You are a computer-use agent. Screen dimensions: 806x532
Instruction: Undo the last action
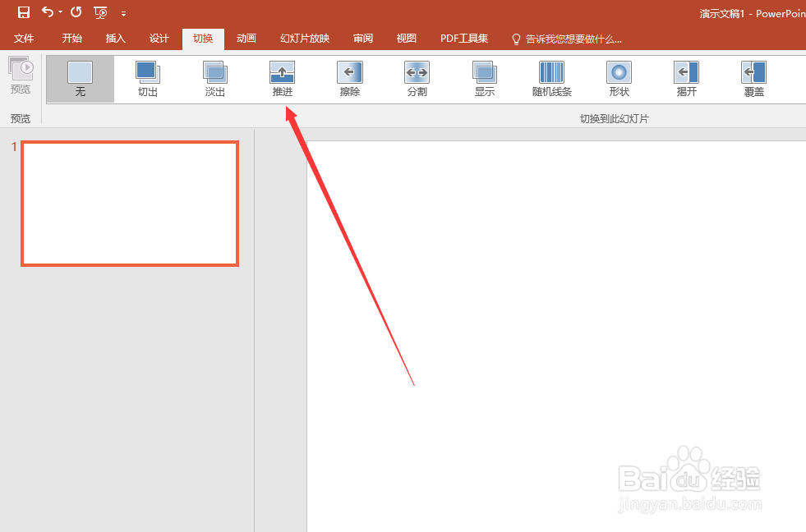(x=48, y=11)
